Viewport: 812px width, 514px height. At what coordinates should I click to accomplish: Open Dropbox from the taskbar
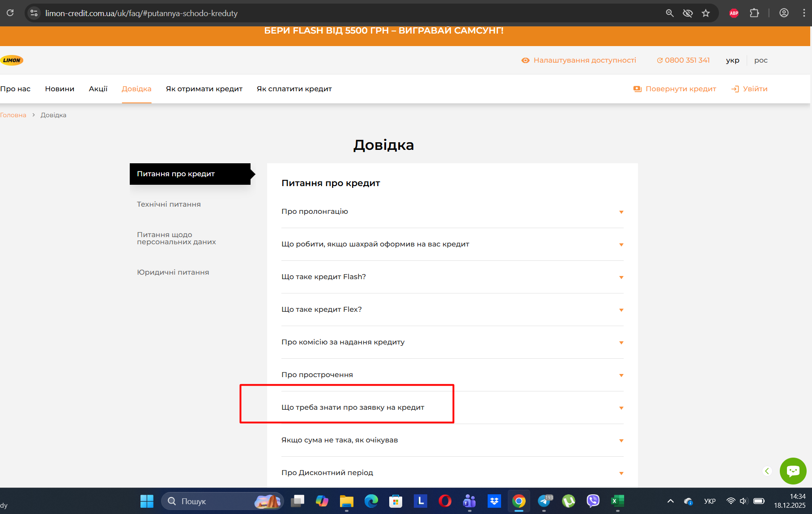tap(494, 501)
